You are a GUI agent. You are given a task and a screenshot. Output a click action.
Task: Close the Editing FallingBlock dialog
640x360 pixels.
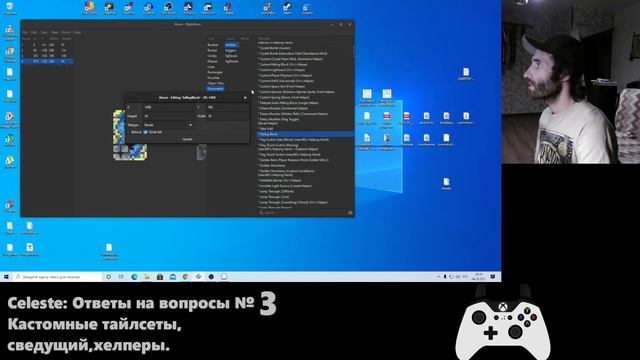point(245,98)
